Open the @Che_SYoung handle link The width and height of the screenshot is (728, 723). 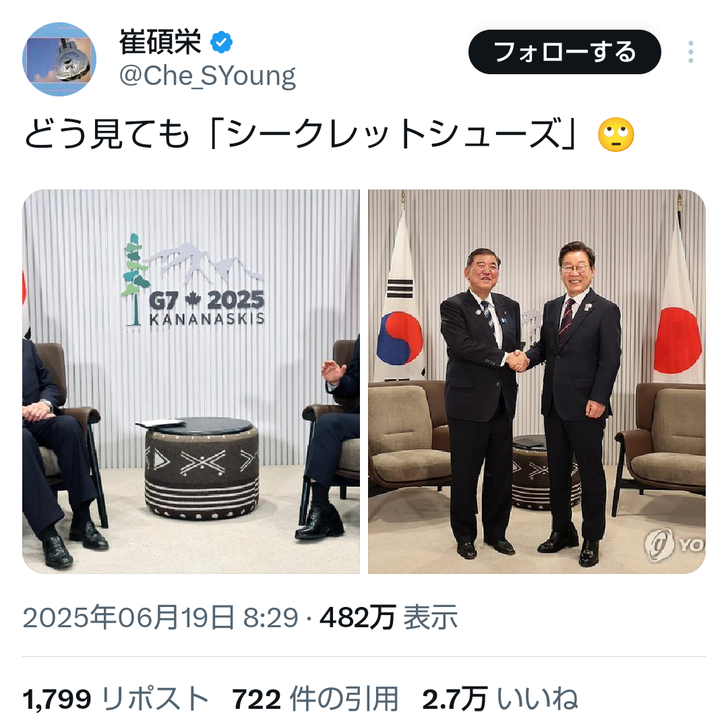click(208, 76)
